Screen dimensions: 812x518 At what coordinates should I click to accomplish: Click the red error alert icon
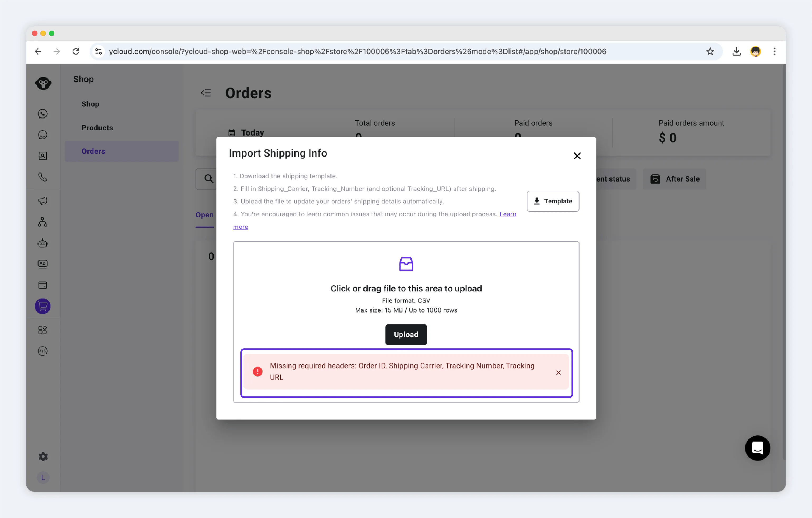click(x=258, y=371)
